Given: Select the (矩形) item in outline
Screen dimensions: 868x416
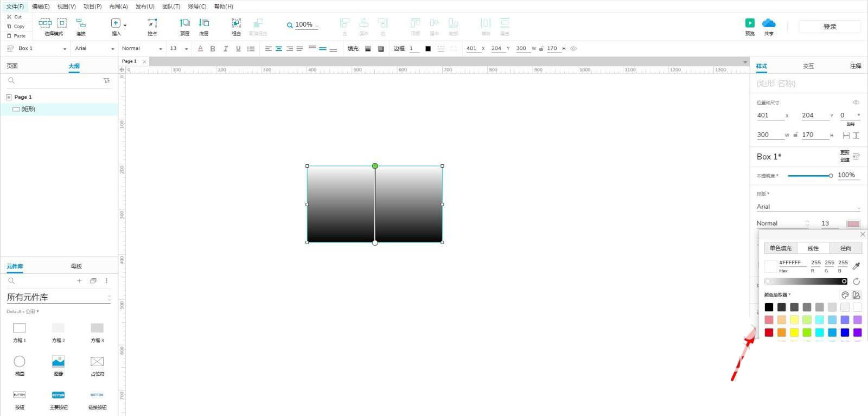Looking at the screenshot, I should coord(59,109).
